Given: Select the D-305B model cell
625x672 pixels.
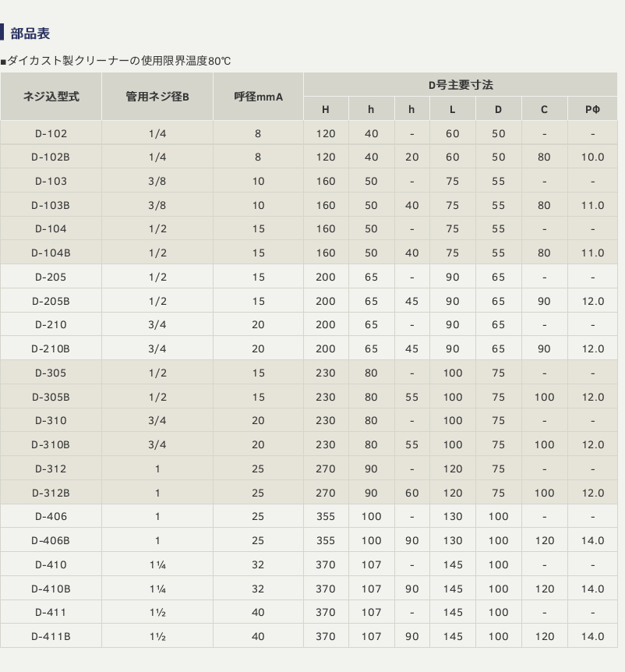Looking at the screenshot, I should (x=51, y=397).
